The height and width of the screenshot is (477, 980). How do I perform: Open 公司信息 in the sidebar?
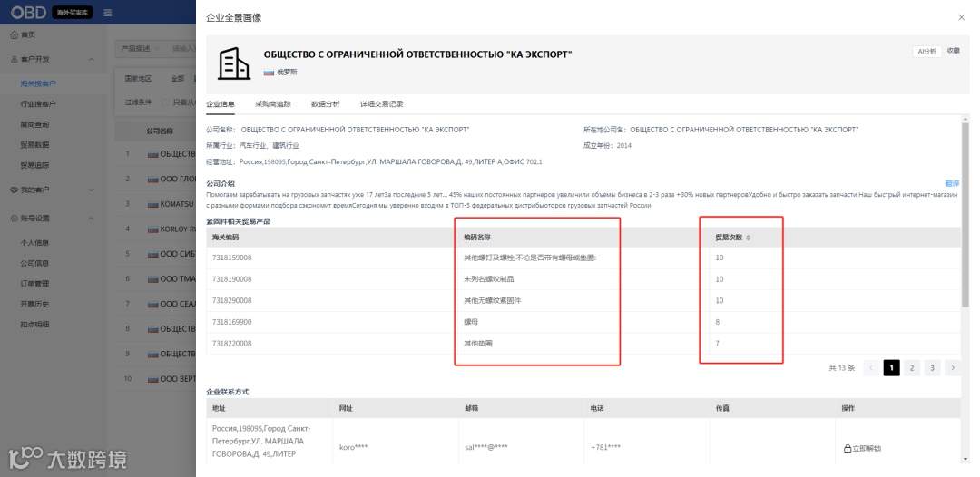[x=35, y=264]
